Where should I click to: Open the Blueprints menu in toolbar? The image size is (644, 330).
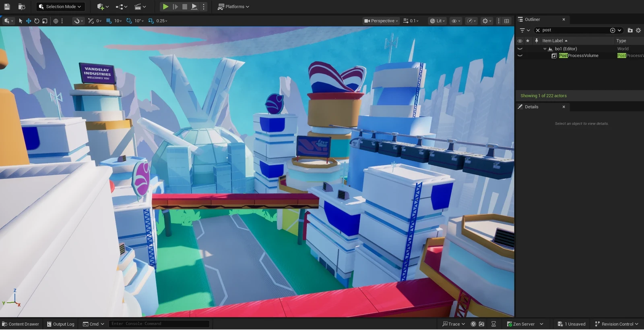point(121,6)
